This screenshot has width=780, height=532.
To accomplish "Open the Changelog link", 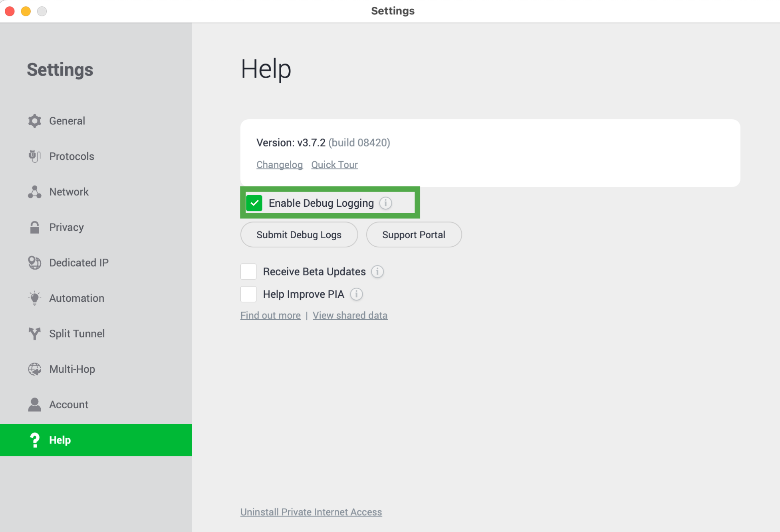I will coord(280,165).
